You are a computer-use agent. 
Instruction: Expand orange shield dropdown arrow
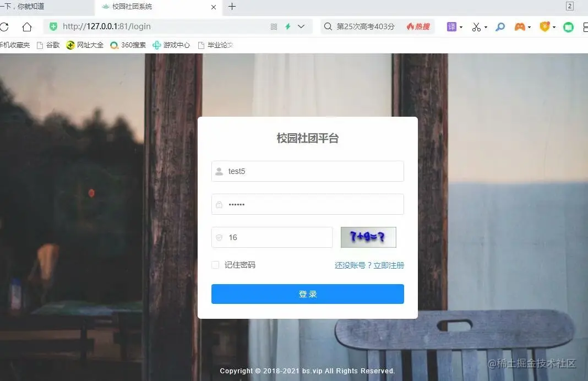click(x=554, y=27)
